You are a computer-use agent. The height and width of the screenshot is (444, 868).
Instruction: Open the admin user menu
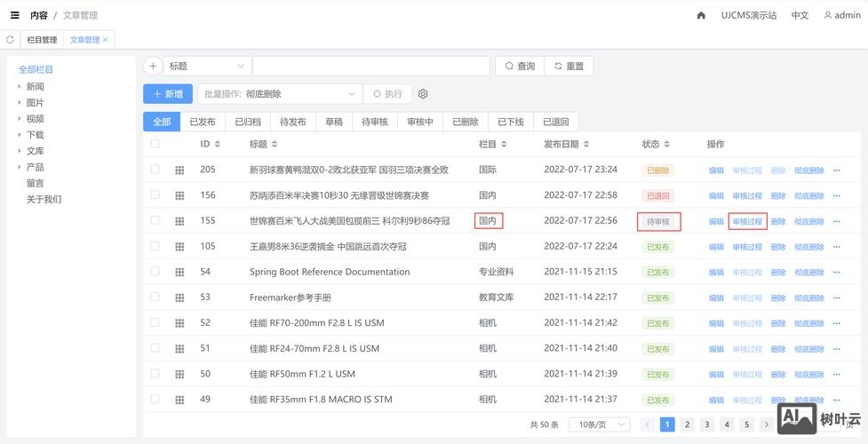(842, 15)
